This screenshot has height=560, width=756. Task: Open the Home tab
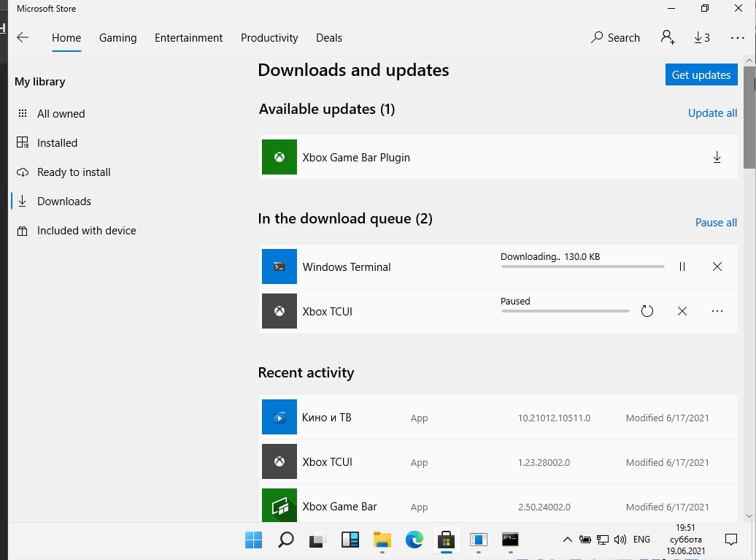coord(66,38)
